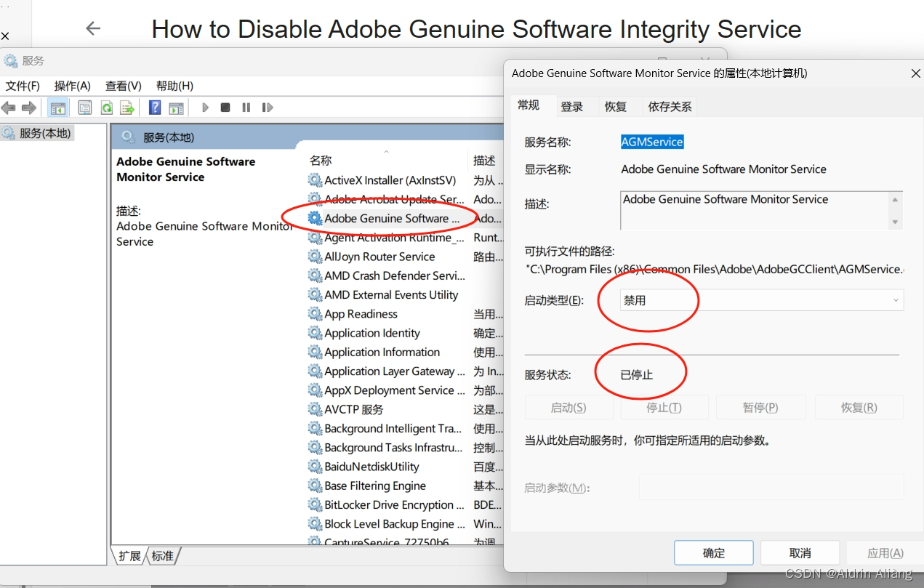
Task: Open the 帮助(H) menu
Action: [x=174, y=86]
